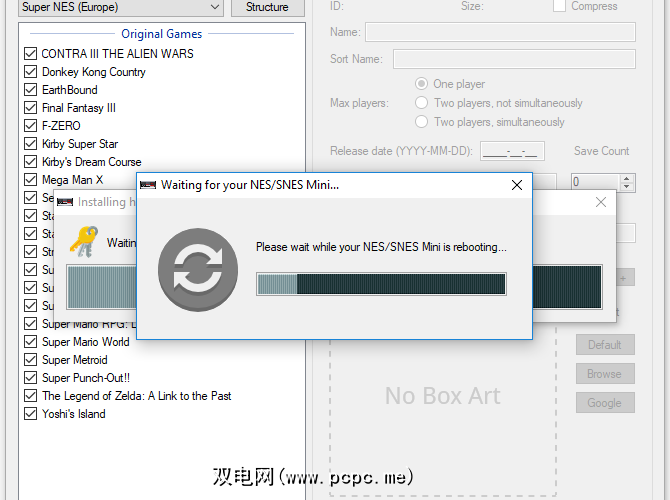Click the console icon in Installing dialog title
This screenshot has height=500, width=670.
(x=65, y=201)
